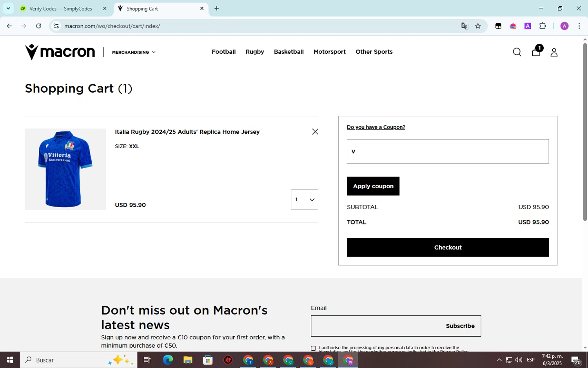This screenshot has width=588, height=368.
Task: Click the Italia Rugby jersey thumbnail
Action: pyautogui.click(x=65, y=169)
